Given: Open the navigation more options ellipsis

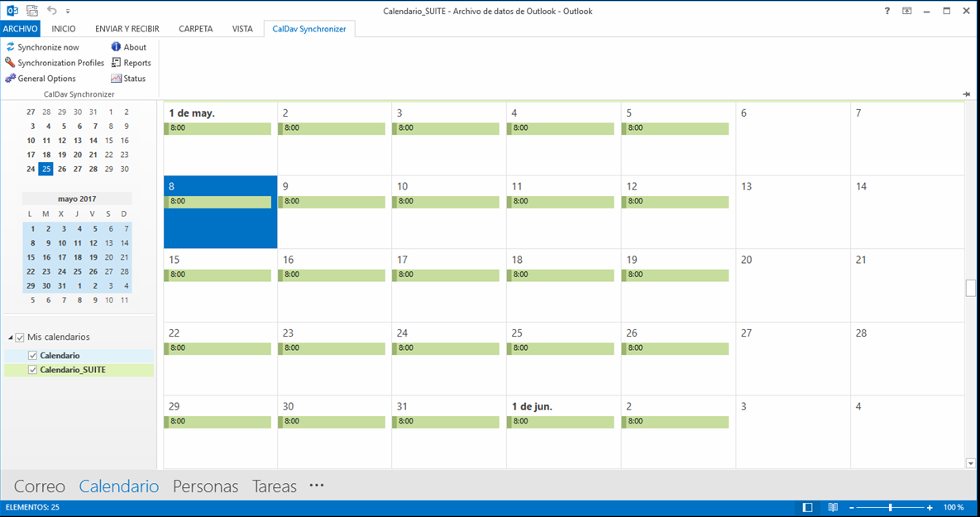Looking at the screenshot, I should tap(317, 485).
